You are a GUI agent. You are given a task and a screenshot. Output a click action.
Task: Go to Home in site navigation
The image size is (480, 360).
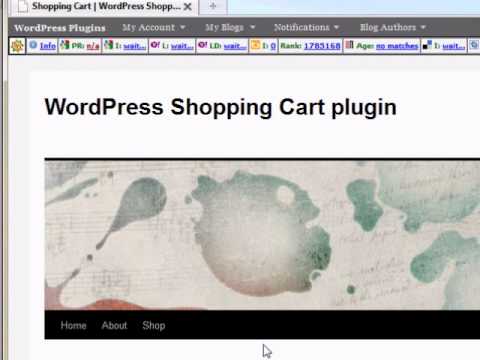point(73,325)
